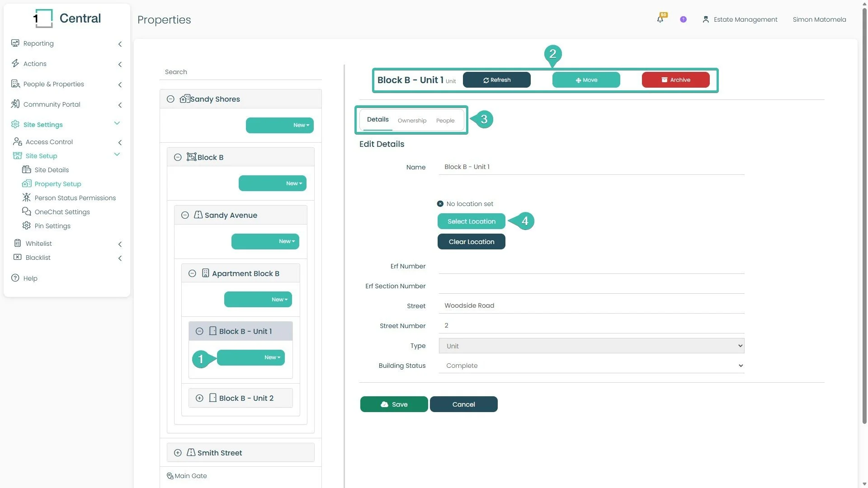Click the Pin Settings gear icon

pyautogui.click(x=27, y=225)
